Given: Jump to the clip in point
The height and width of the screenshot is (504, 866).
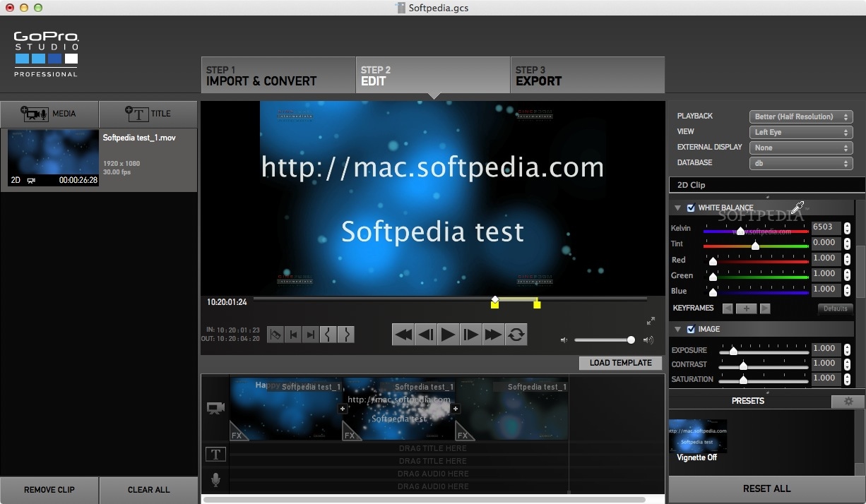Looking at the screenshot, I should click(x=293, y=335).
